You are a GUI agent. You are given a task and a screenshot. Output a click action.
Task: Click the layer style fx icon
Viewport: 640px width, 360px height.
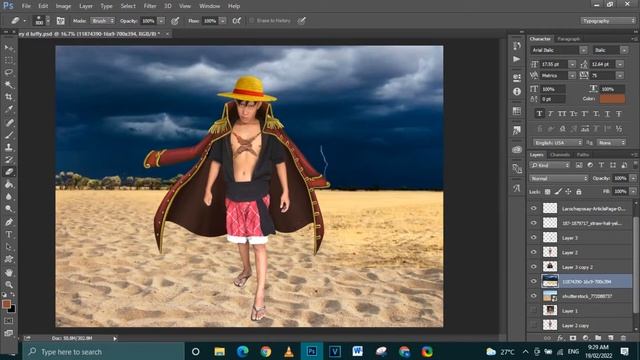coord(560,338)
